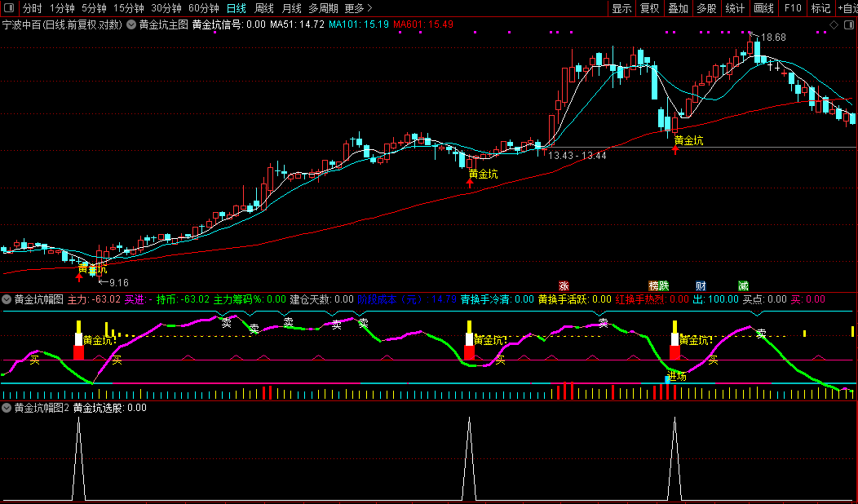Click the 财 marker icon

coord(701,285)
